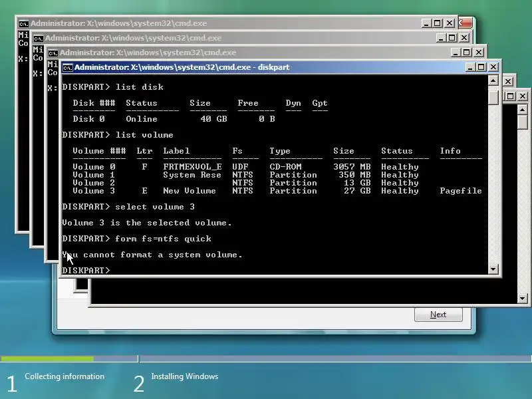Click 'list disk' command text

tap(140, 87)
